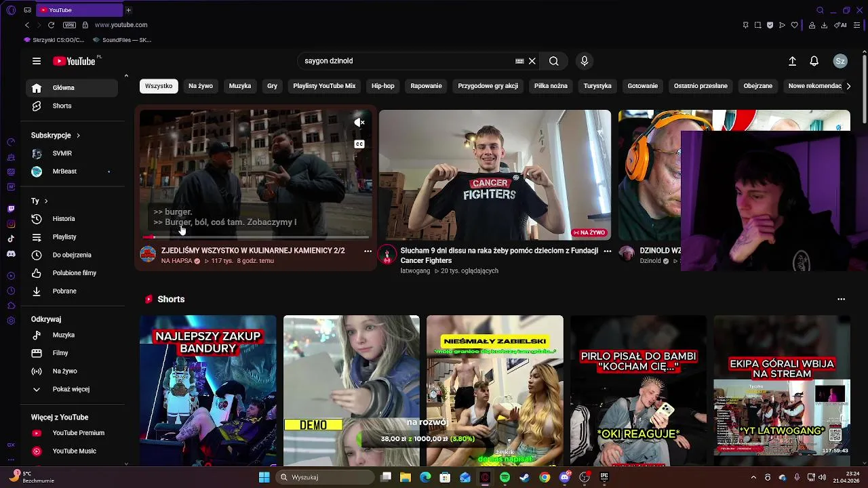
Task: Open Playlisty in sidebar
Action: point(72,237)
